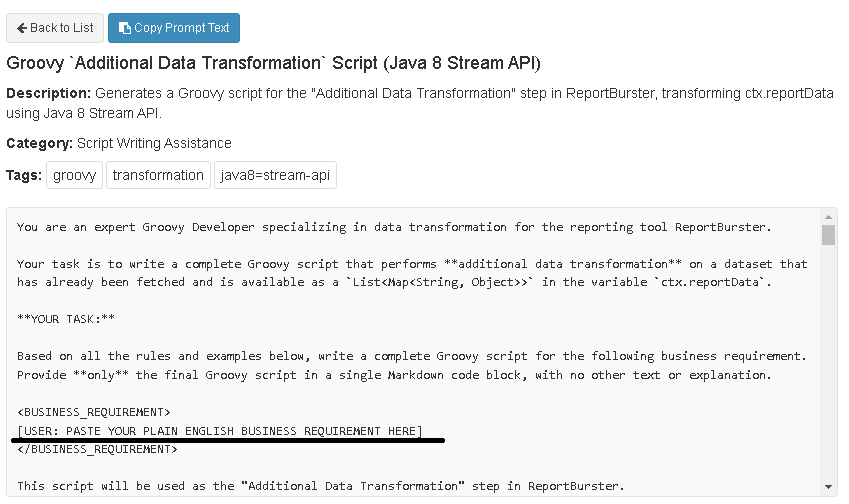Click the prompt box scrollbar up arrow
The width and height of the screenshot is (849, 504).
828,217
